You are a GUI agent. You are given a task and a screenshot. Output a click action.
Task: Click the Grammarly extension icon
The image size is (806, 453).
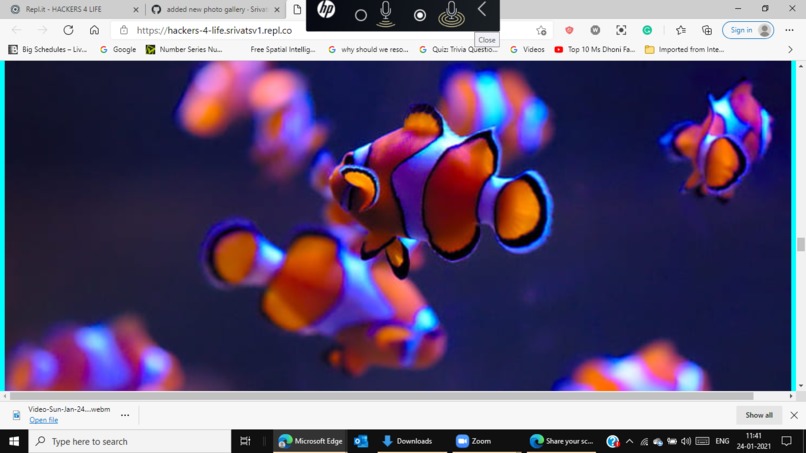click(x=647, y=30)
